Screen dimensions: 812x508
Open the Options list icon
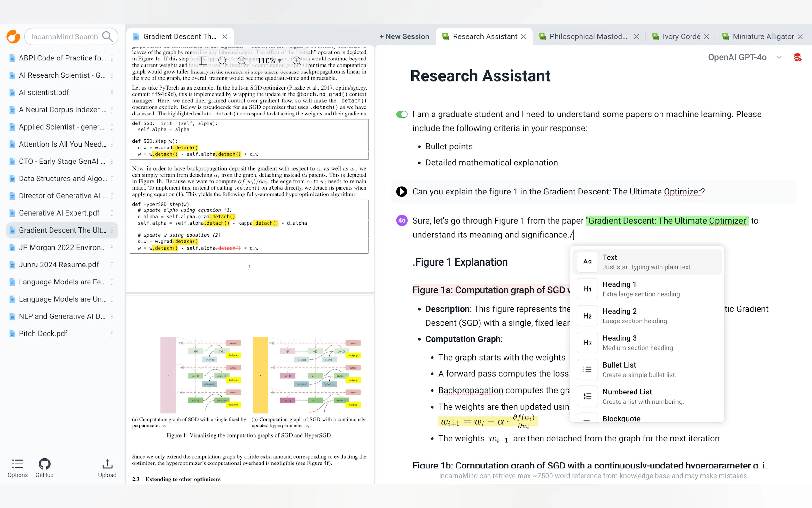tap(18, 464)
